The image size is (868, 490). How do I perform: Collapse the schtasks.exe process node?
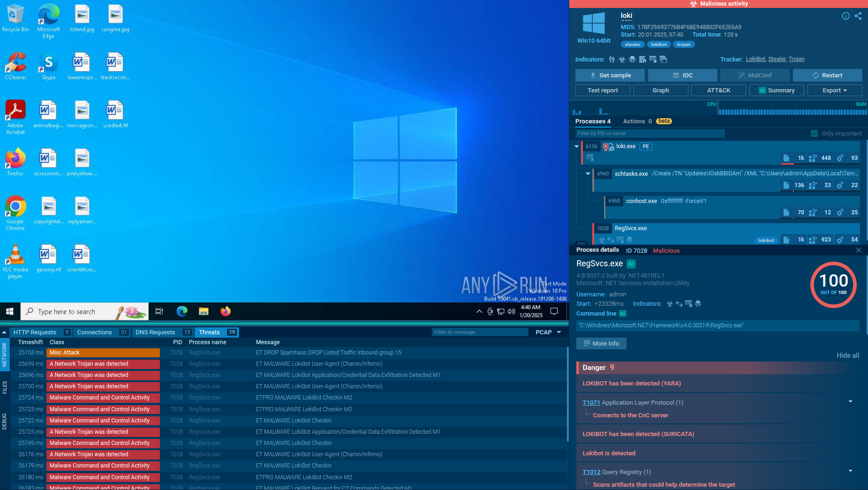[588, 173]
